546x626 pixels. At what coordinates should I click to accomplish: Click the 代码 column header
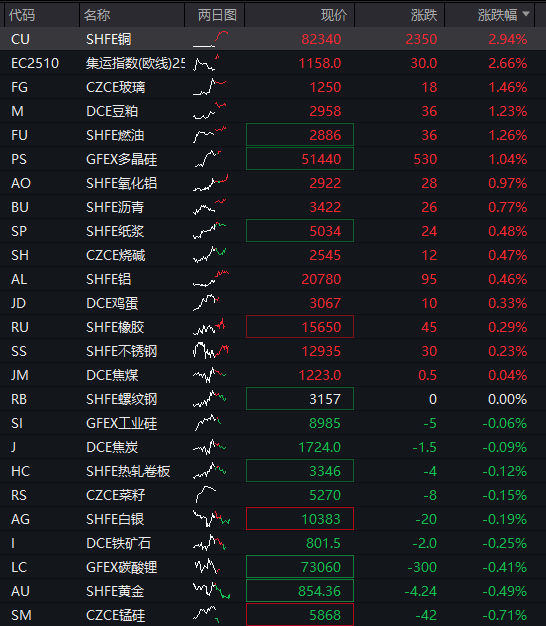point(22,15)
